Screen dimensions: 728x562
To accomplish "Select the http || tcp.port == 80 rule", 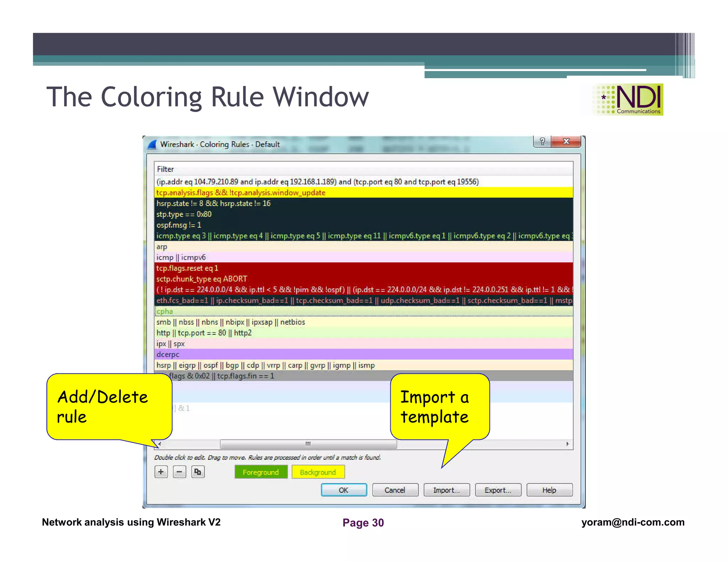I will click(364, 333).
